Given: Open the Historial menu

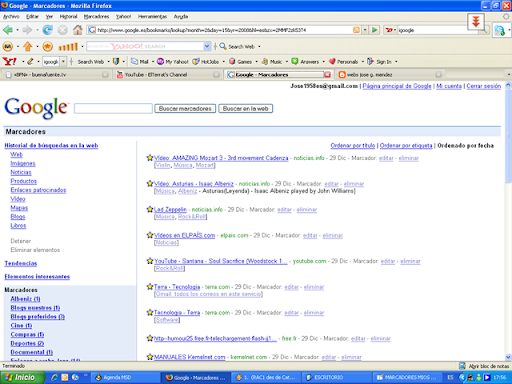Looking at the screenshot, I should 68,16.
